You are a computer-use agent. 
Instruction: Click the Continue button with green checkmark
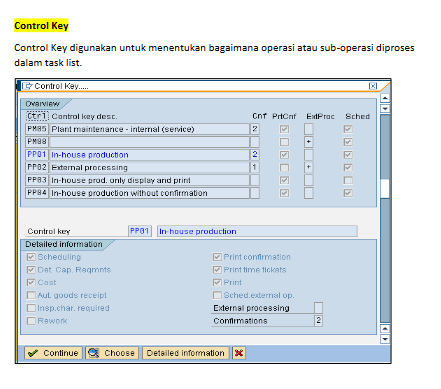[53, 353]
